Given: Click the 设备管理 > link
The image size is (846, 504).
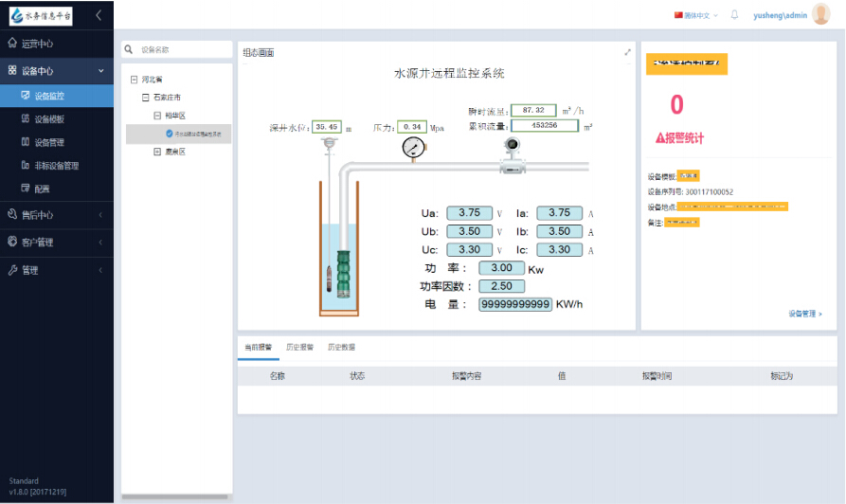Looking at the screenshot, I should [804, 314].
